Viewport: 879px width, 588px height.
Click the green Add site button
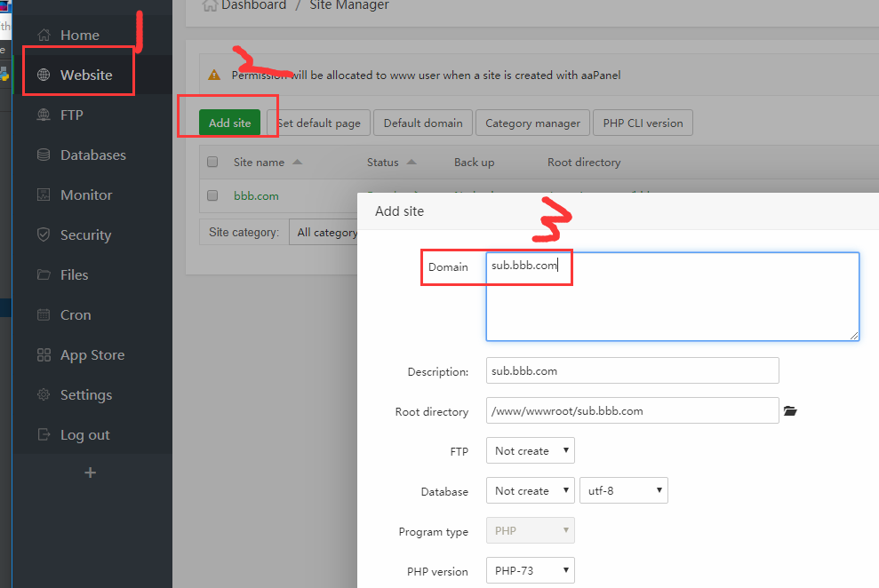[228, 122]
